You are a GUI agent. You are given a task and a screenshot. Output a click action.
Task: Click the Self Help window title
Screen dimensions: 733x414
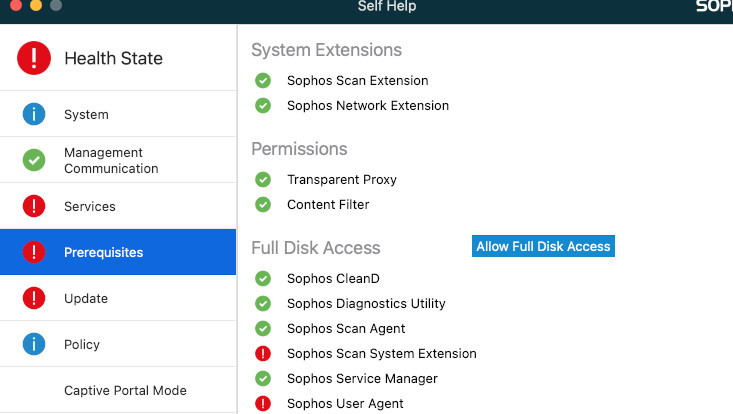387,6
